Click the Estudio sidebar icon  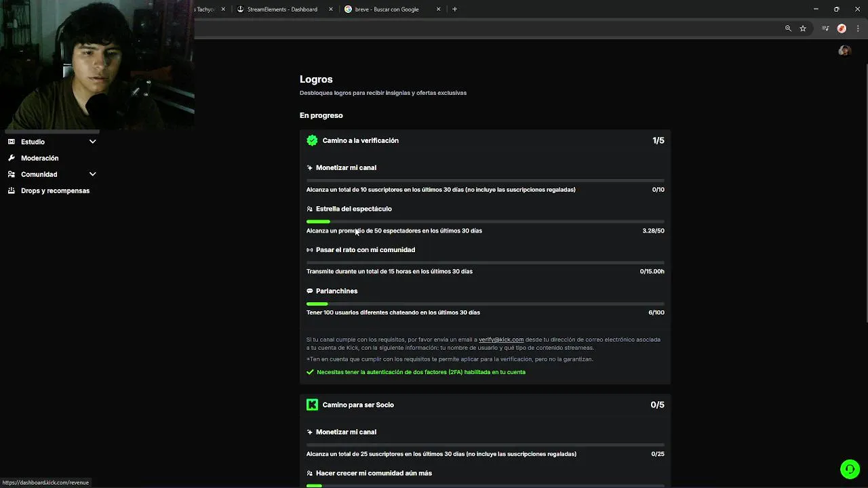pos(12,142)
